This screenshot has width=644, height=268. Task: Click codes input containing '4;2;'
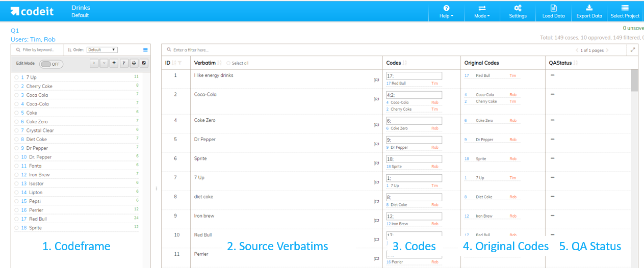coord(414,95)
